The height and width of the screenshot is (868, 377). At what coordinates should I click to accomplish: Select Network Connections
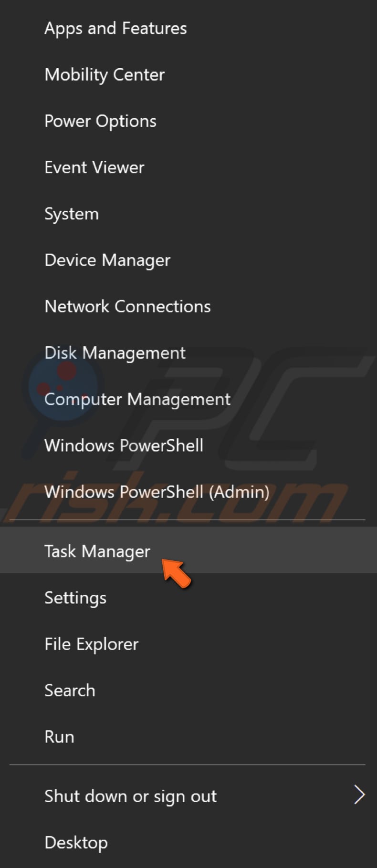(127, 306)
